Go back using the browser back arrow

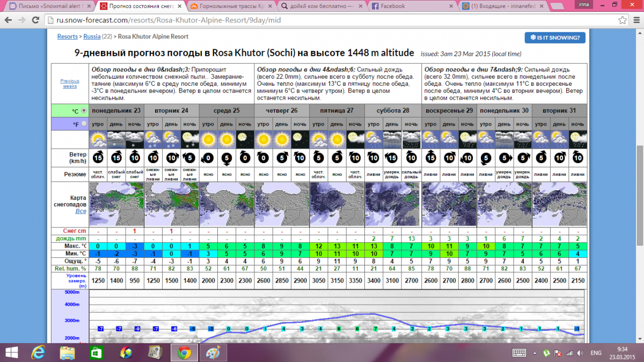tap(8, 20)
